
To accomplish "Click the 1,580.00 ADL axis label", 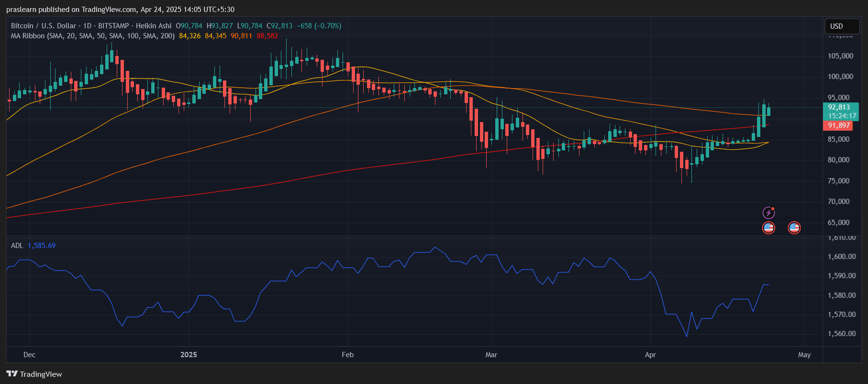I will (842, 295).
